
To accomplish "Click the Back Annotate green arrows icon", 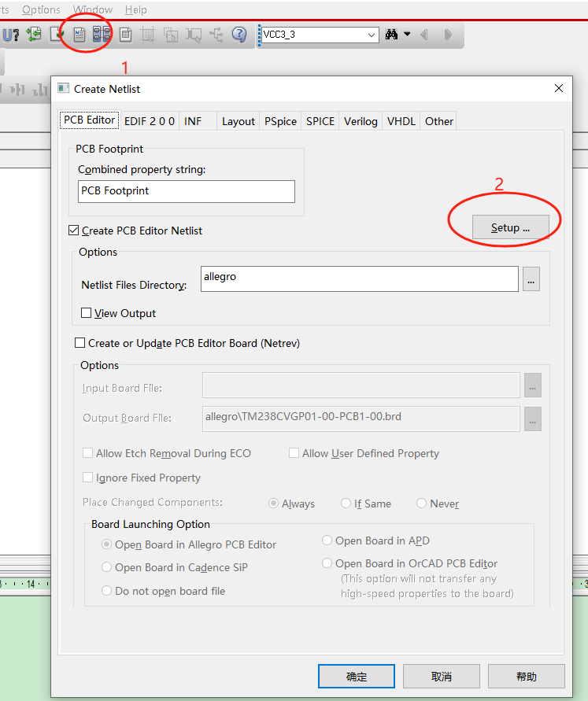I will point(34,35).
